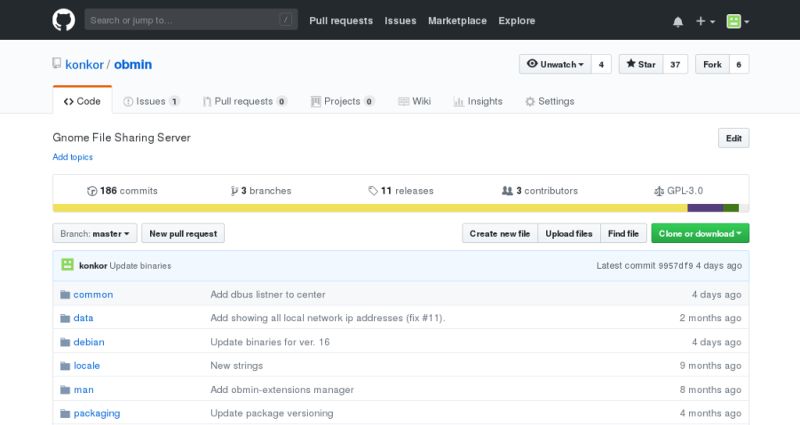
Task: Click the common row folder icon
Action: pyautogui.click(x=65, y=294)
